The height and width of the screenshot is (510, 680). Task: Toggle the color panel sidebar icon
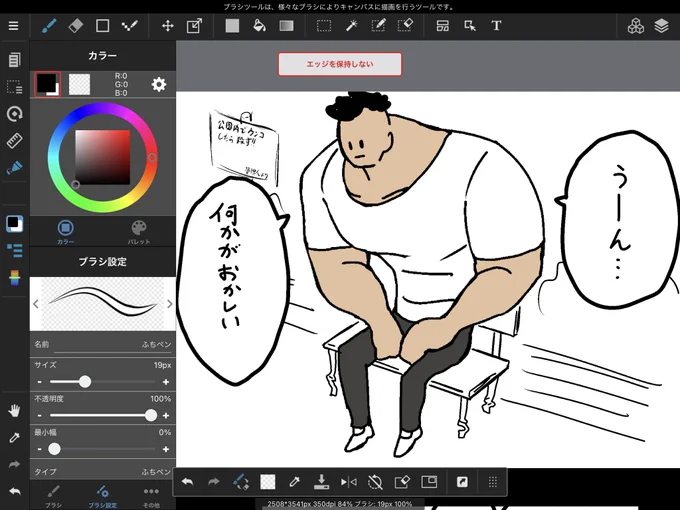[14, 224]
